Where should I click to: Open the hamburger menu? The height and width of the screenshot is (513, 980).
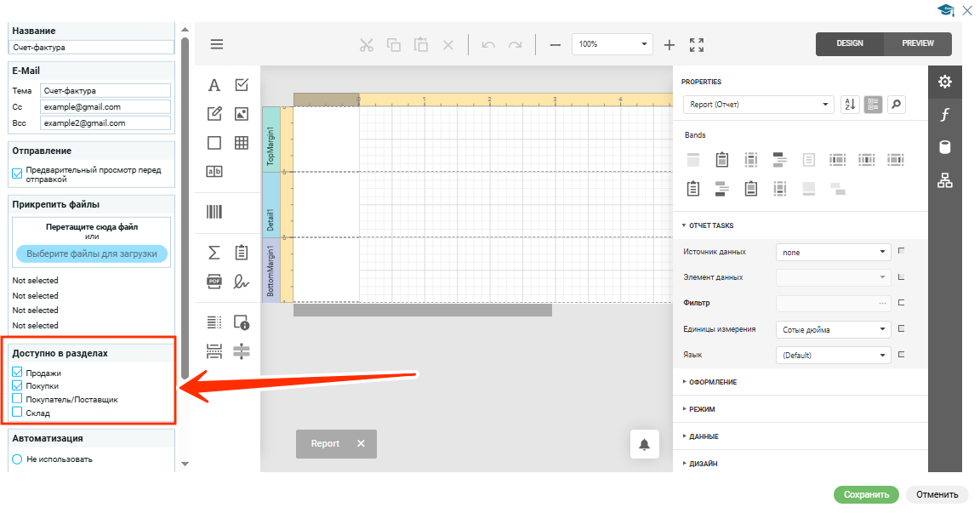[217, 44]
